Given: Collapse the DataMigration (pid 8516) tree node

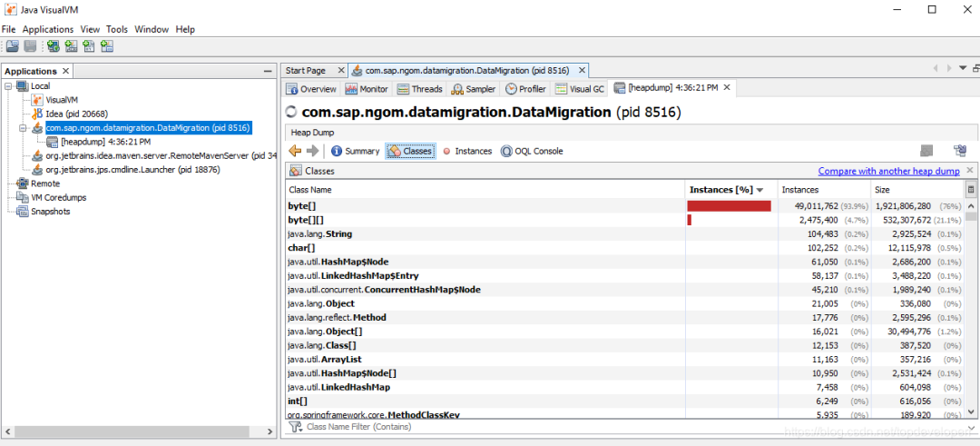Looking at the screenshot, I should (x=23, y=127).
